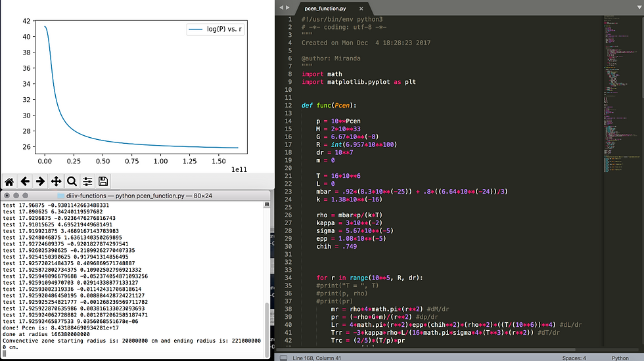Open Configure subplots settings
644x361 pixels.
point(87,181)
